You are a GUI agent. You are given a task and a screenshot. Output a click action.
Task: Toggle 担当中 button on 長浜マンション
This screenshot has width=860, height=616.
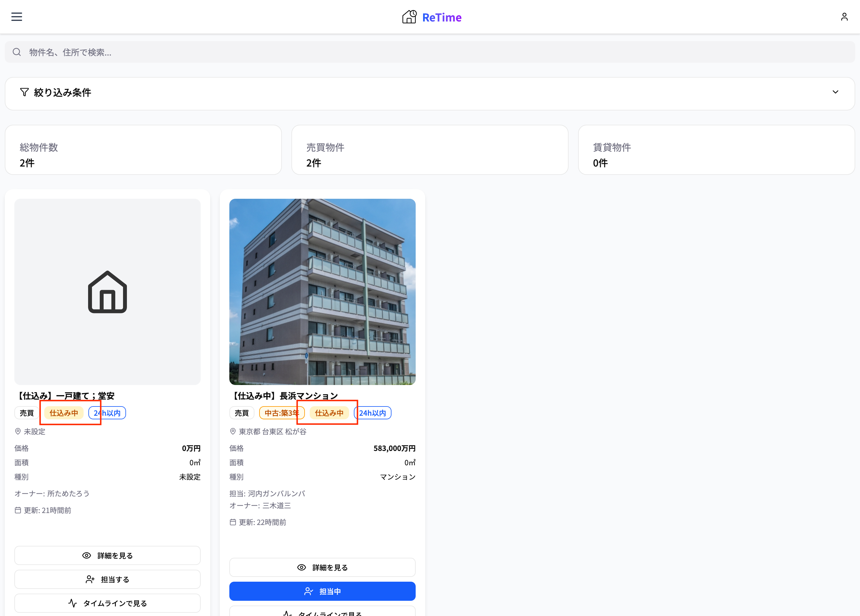coord(322,591)
